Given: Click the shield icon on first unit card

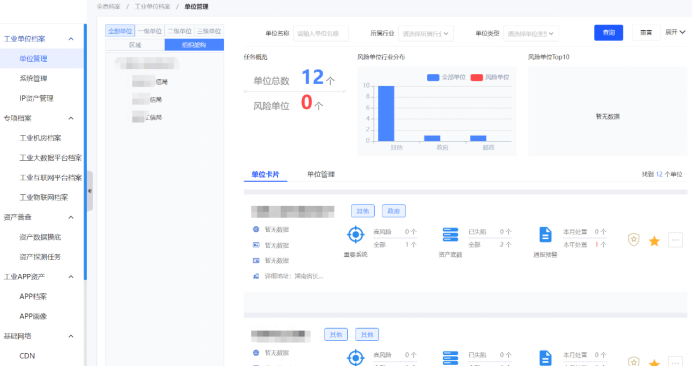Looking at the screenshot, I should [x=634, y=240].
